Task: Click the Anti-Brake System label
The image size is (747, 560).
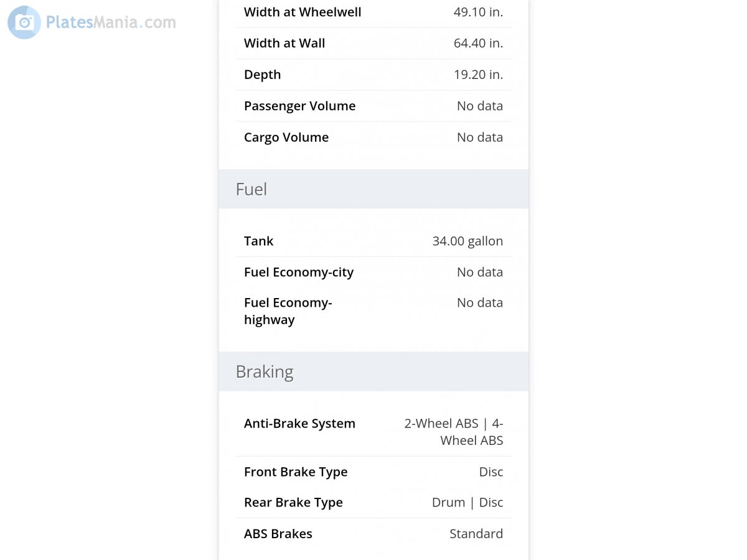Action: coord(299,423)
